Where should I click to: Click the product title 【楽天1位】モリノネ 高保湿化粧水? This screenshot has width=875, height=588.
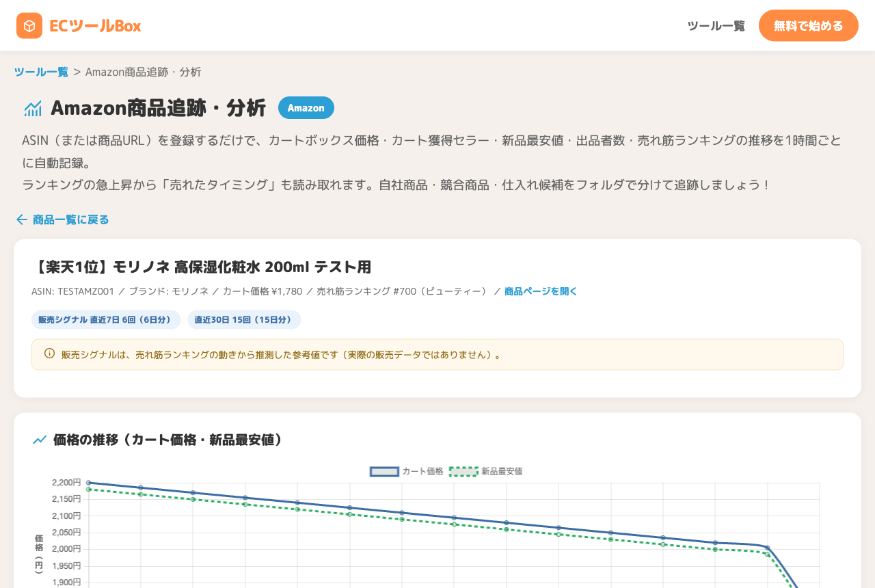click(202, 267)
